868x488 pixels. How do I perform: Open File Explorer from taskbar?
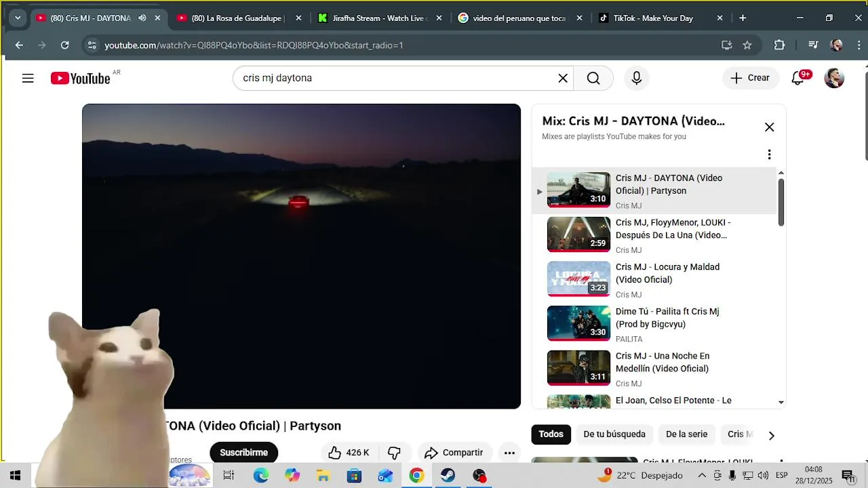tap(323, 476)
